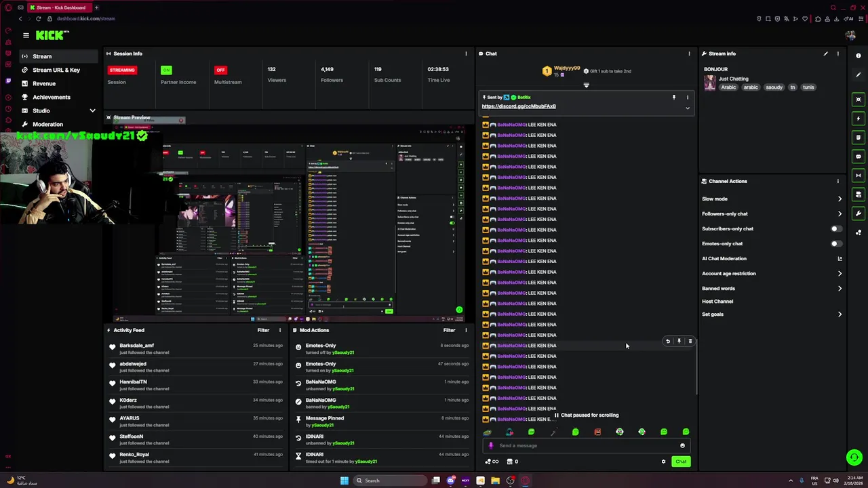
Task: Click Just Chatting category thumbnail
Action: [x=709, y=83]
